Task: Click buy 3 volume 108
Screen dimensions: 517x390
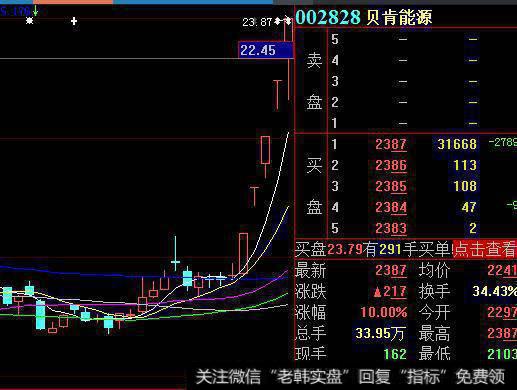Action: coord(465,186)
